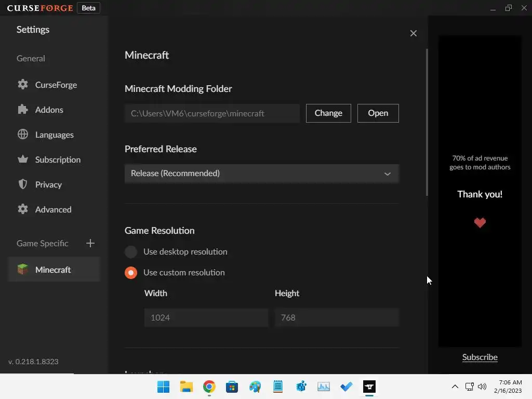The height and width of the screenshot is (399, 532).
Task: Click the Height input field
Action: [x=337, y=317]
